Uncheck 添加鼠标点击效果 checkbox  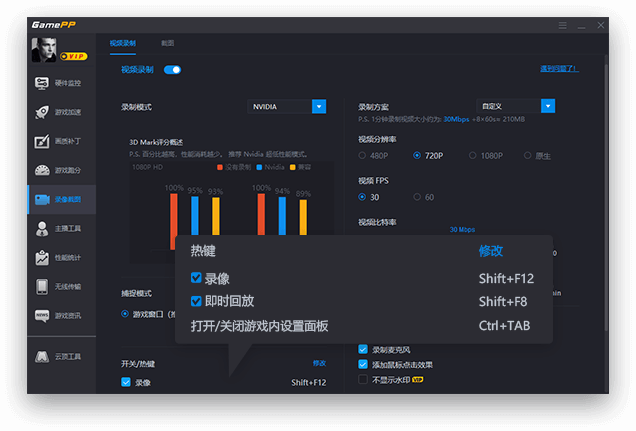pos(363,365)
